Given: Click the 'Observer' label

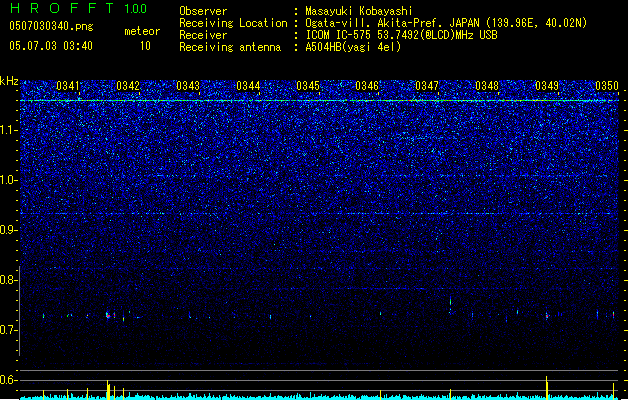Looking at the screenshot, I should pyautogui.click(x=203, y=11).
